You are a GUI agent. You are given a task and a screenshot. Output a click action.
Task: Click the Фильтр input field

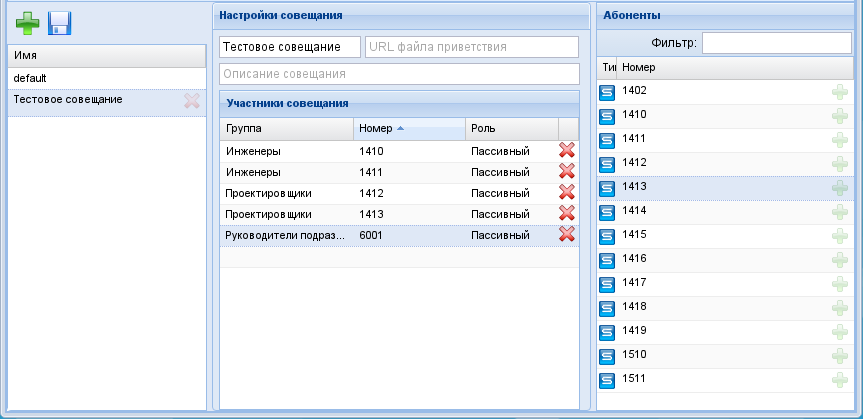pos(775,43)
